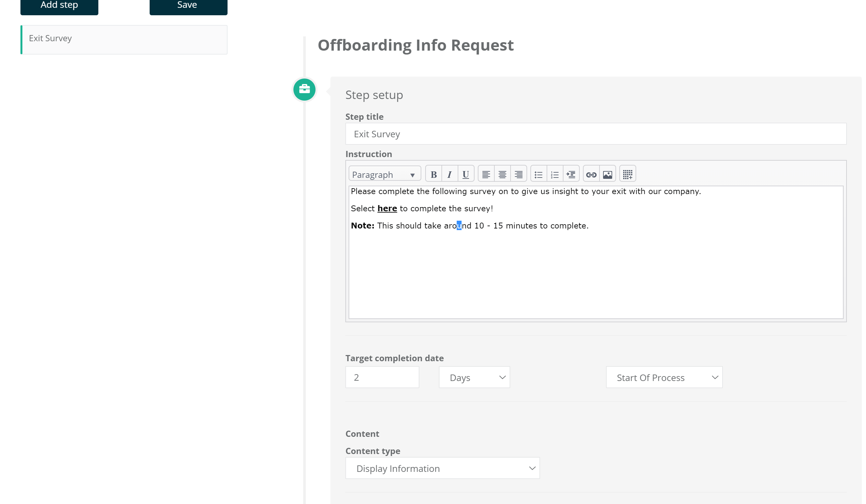Insert a bulleted list
Image resolution: width=866 pixels, height=504 pixels.
point(538,175)
